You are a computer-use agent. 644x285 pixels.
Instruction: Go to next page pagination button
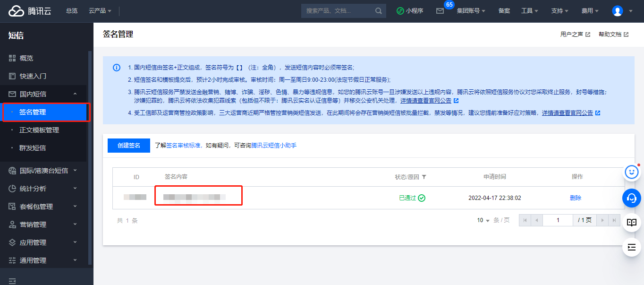[x=602, y=220]
